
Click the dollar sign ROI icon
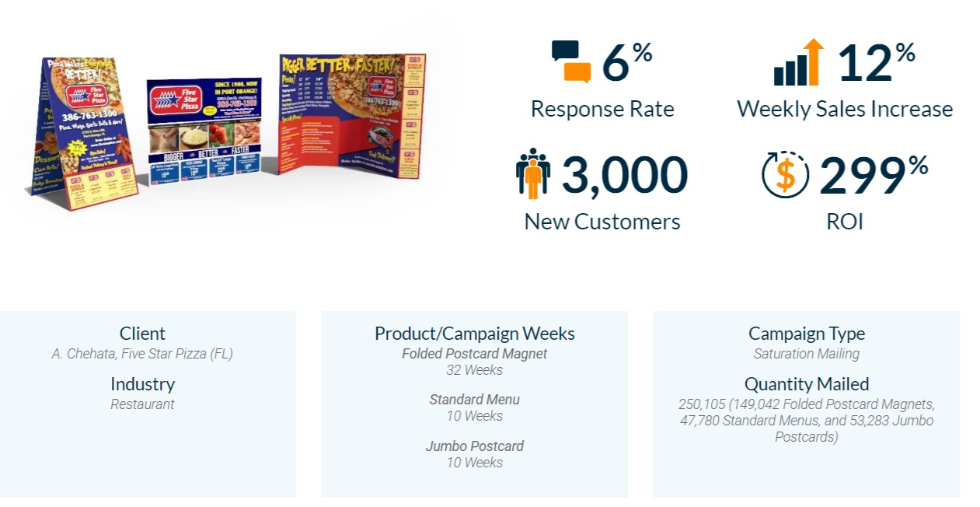coord(786,174)
